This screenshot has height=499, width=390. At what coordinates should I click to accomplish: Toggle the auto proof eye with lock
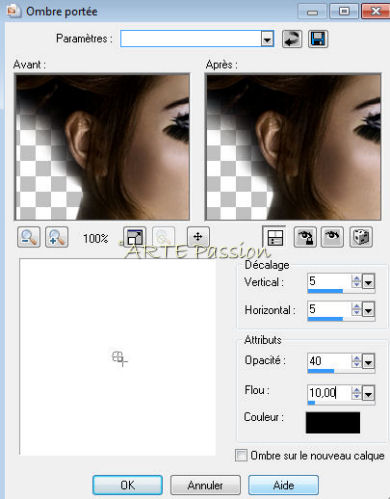(305, 237)
